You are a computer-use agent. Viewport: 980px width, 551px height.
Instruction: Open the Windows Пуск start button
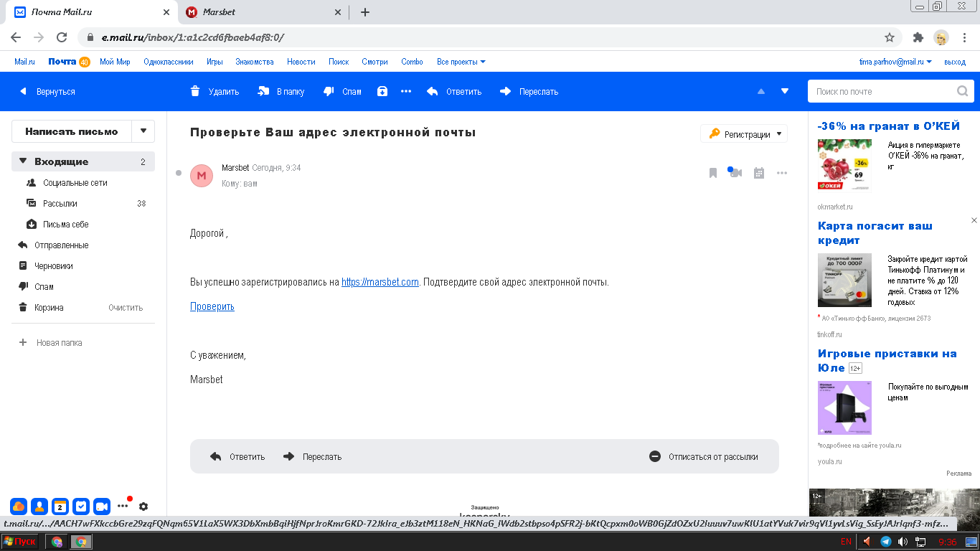[x=20, y=542]
